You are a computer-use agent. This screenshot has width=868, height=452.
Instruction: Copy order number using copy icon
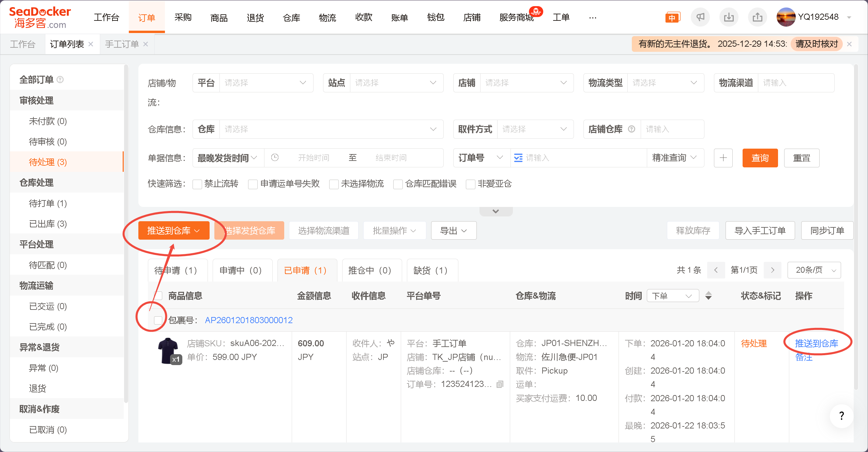point(500,385)
